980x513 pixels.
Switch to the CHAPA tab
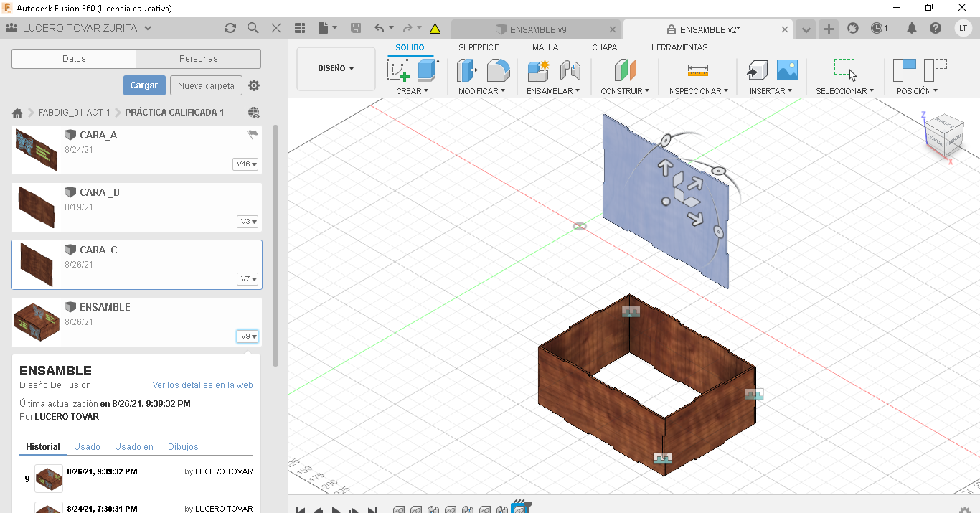(604, 47)
